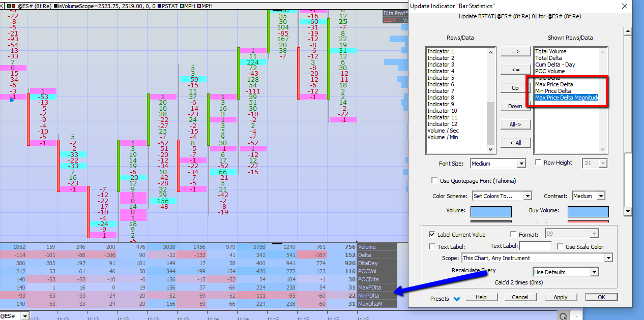Screen dimensions: 644x320
Task: Tick the Text Label checkbox
Action: [x=432, y=246]
